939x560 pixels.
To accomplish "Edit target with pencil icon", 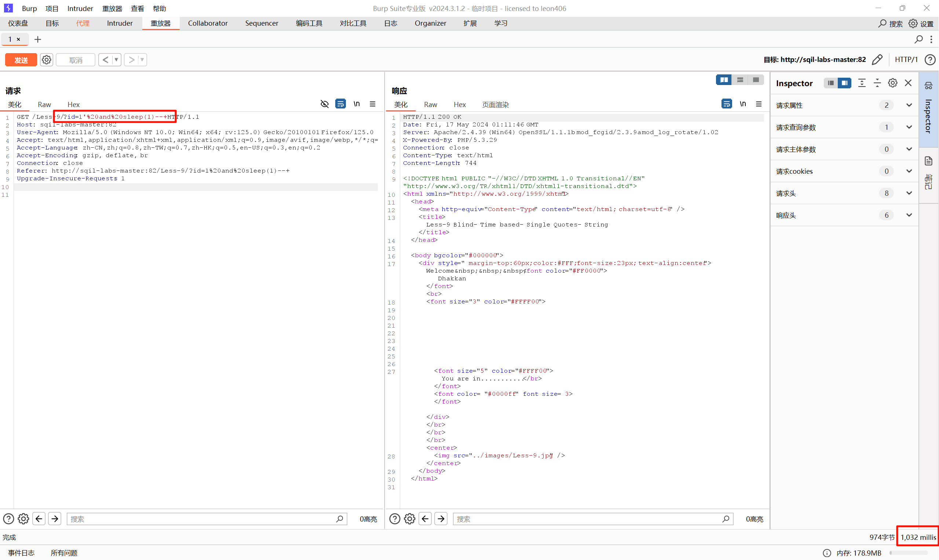I will pyautogui.click(x=877, y=60).
